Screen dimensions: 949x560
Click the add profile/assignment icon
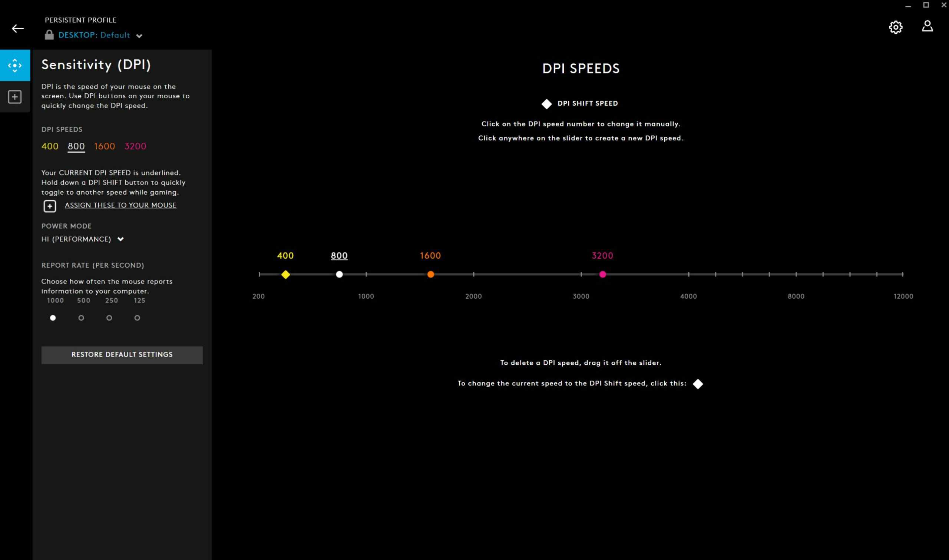(15, 97)
